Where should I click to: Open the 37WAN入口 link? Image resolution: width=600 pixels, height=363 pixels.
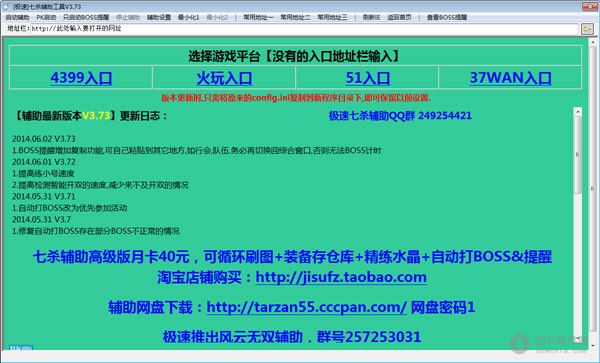[x=510, y=78]
